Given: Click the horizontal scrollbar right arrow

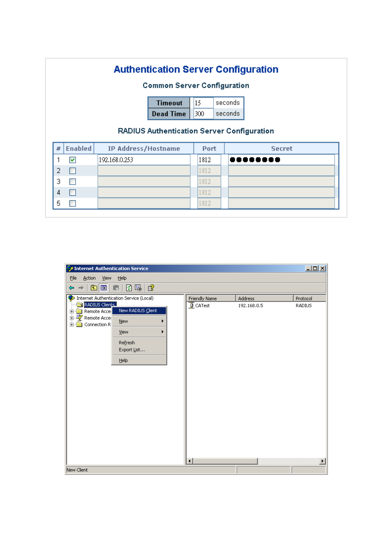Looking at the screenshot, I should pos(323,461).
